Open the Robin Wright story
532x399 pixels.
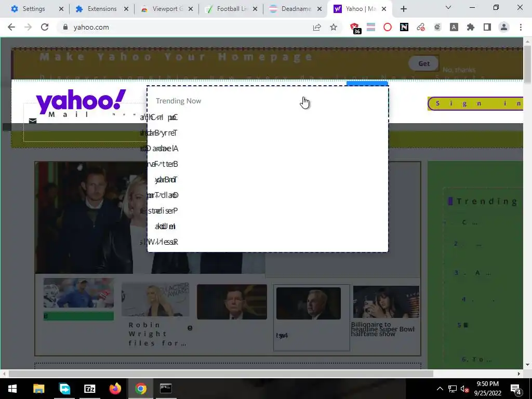157,334
